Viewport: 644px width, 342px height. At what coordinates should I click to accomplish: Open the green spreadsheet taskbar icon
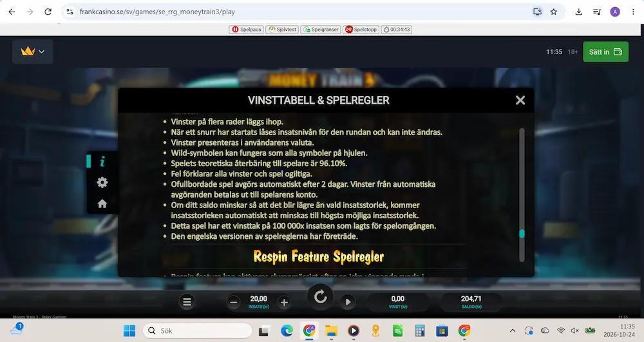pos(397,330)
